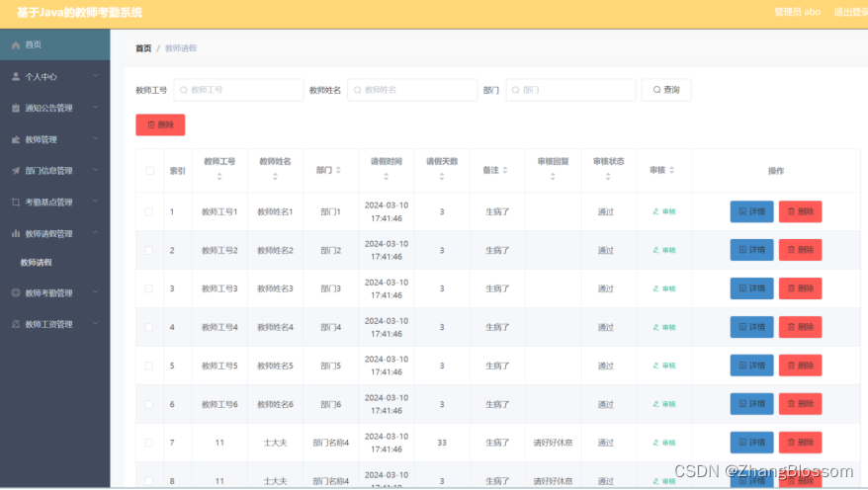Expand the 教师工资管理 menu chevron
868x490 pixels.
point(95,323)
